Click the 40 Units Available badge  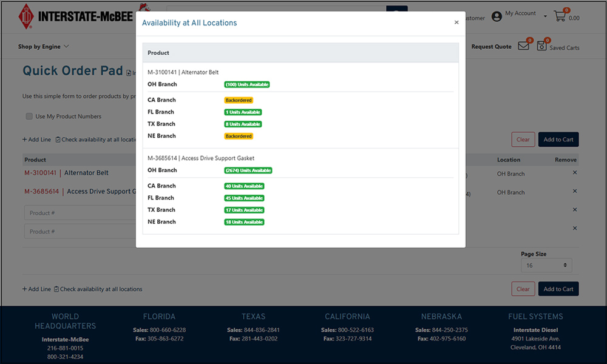point(244,186)
